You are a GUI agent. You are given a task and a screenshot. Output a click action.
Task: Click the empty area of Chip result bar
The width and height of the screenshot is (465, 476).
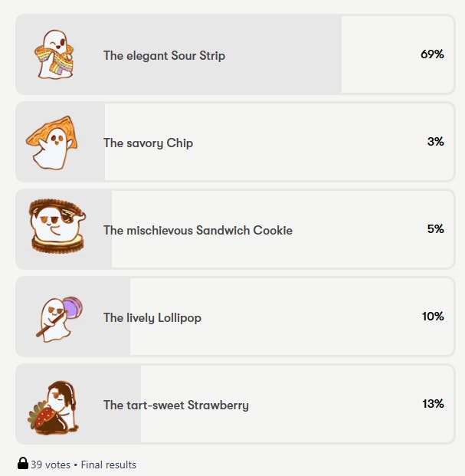pyautogui.click(x=279, y=142)
